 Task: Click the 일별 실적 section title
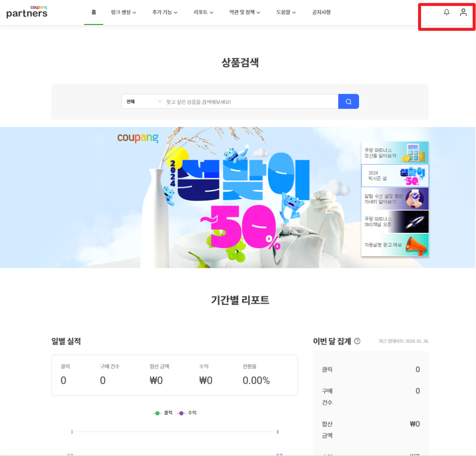(x=66, y=341)
